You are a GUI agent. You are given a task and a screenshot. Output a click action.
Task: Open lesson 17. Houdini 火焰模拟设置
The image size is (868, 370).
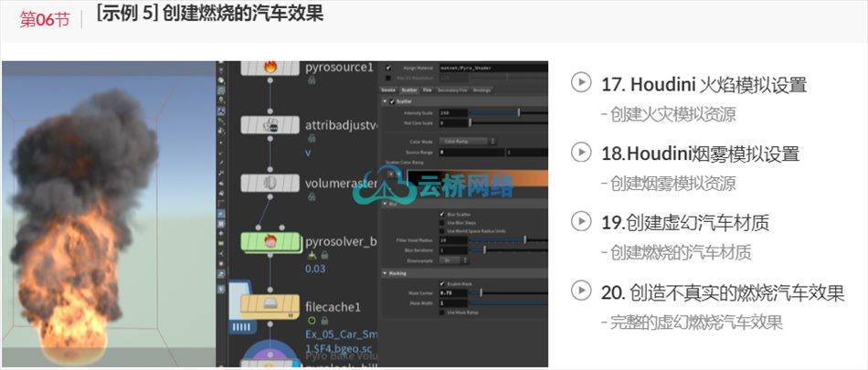[x=704, y=85]
